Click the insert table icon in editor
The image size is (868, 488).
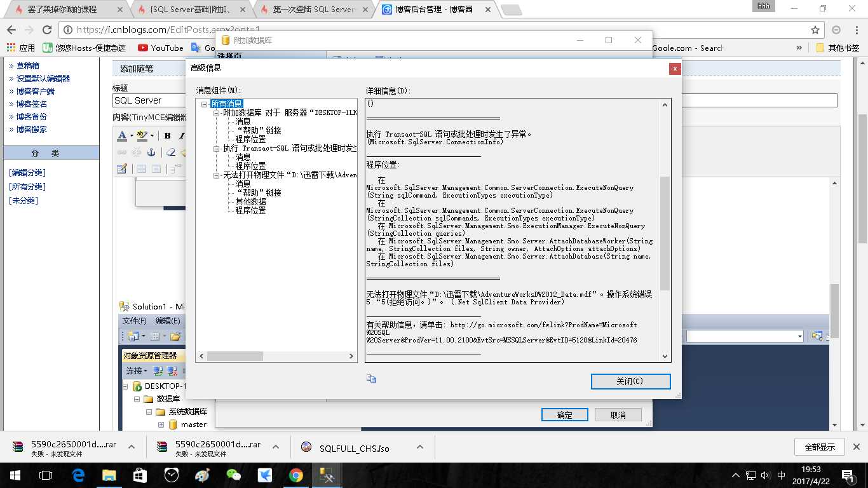click(122, 169)
